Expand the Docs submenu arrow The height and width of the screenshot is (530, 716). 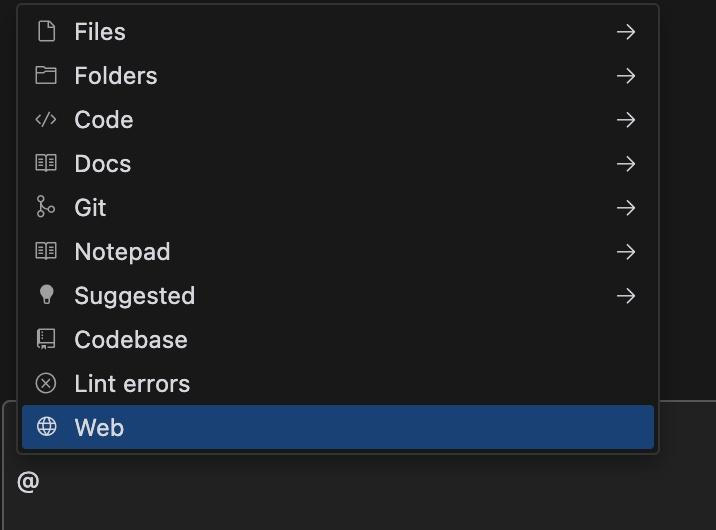click(626, 164)
